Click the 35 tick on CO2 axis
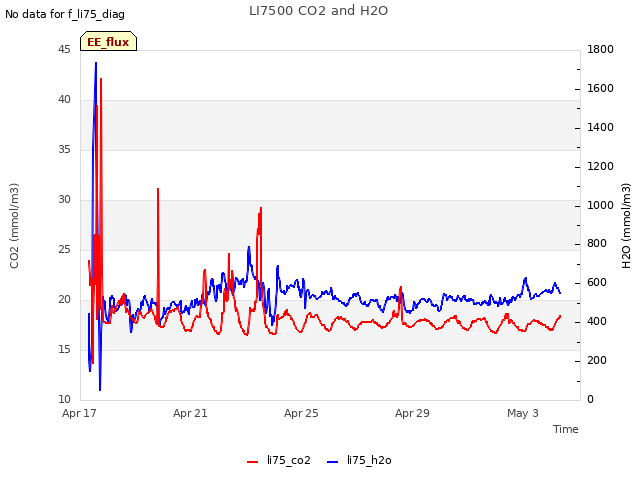The height and width of the screenshot is (480, 640). point(64,150)
